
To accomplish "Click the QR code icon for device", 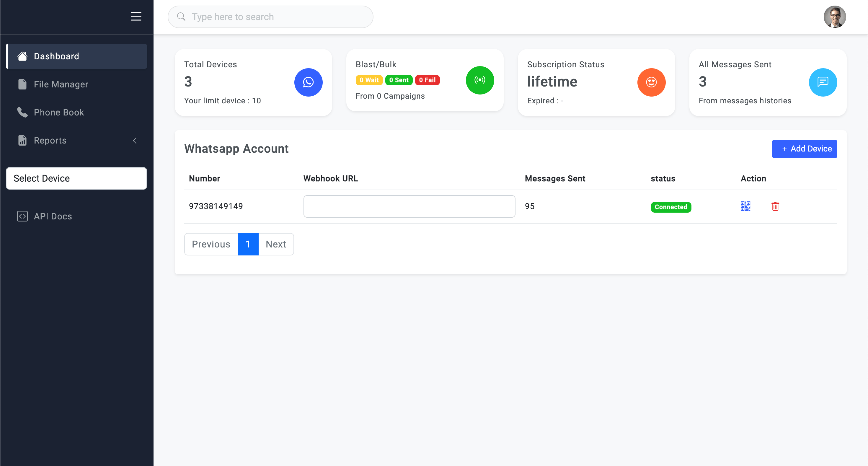I will pos(746,206).
